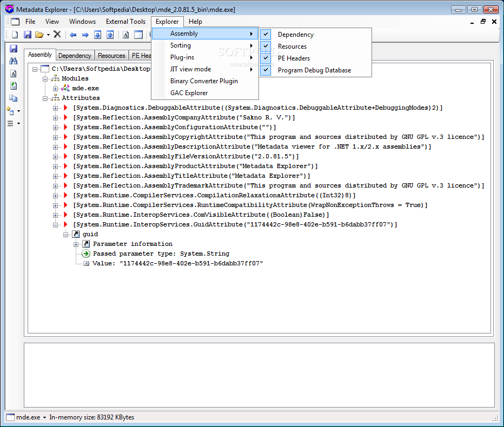504x427 pixels.
Task: Open the Windows menu
Action: tap(82, 22)
